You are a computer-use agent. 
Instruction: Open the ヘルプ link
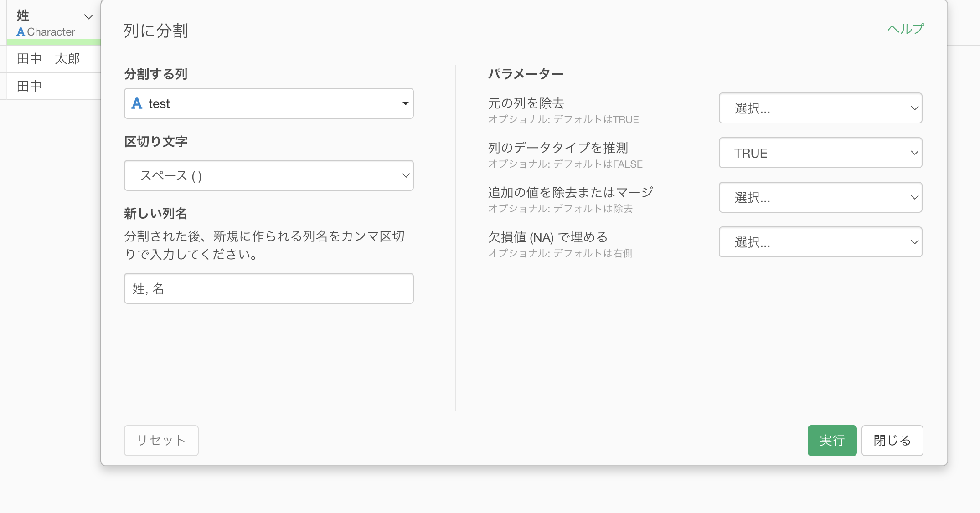click(x=905, y=29)
